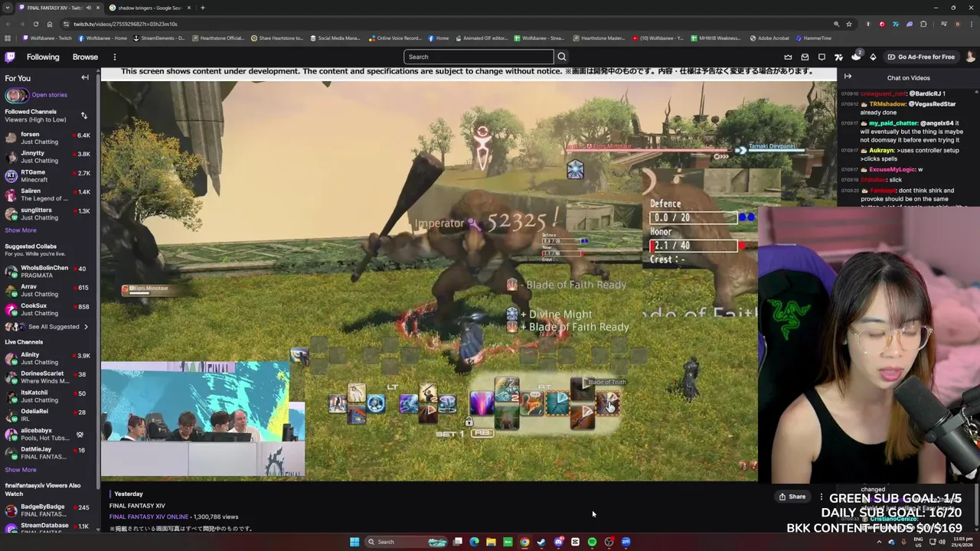Click the Chat on Videos header
The image size is (980, 551).
(908, 78)
